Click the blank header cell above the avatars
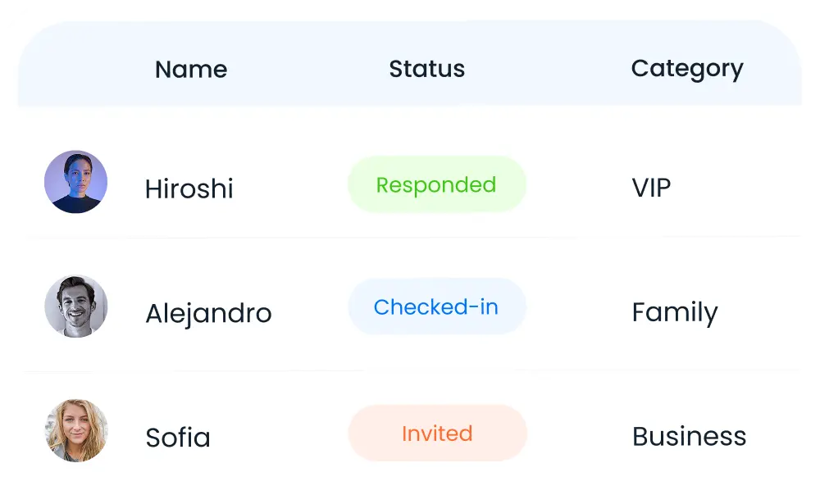820x504 pixels. click(75, 70)
